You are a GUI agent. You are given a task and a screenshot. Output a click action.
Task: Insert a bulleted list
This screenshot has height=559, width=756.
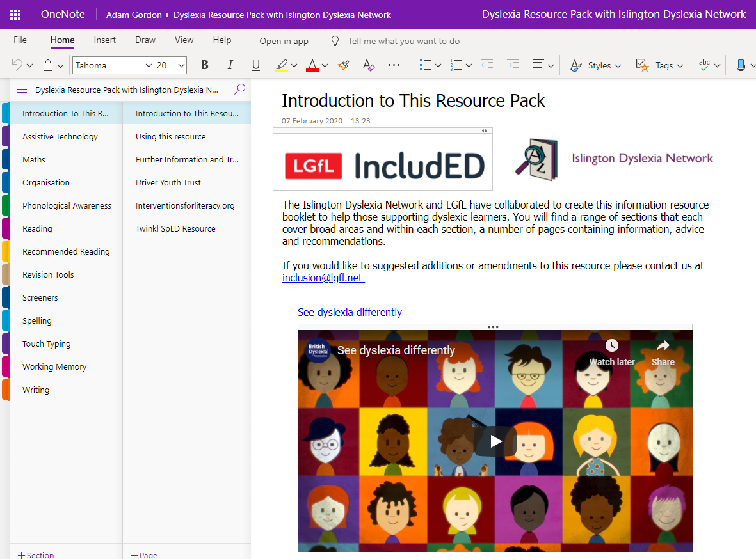pyautogui.click(x=425, y=65)
